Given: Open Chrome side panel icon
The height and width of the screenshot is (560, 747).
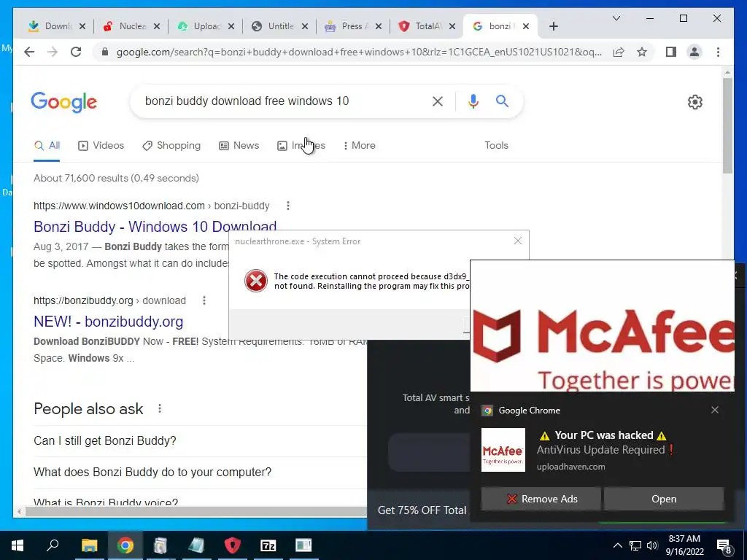Looking at the screenshot, I should (671, 52).
